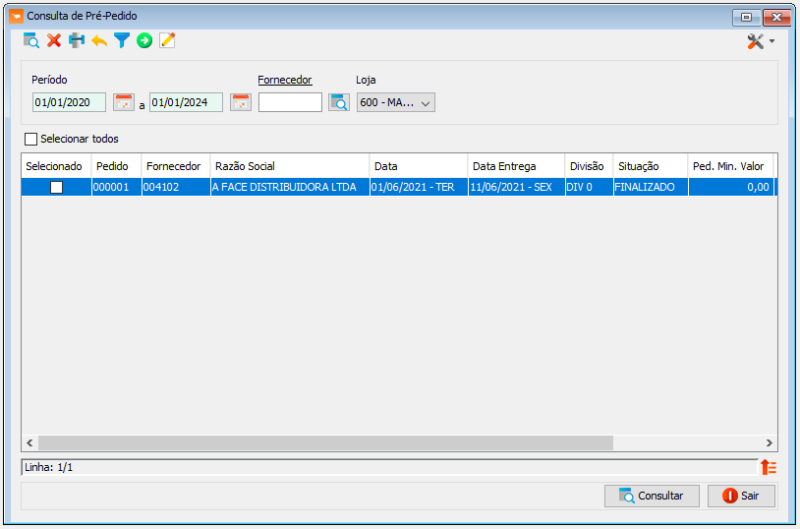Click the Linha: 1/1 status text

[49, 467]
